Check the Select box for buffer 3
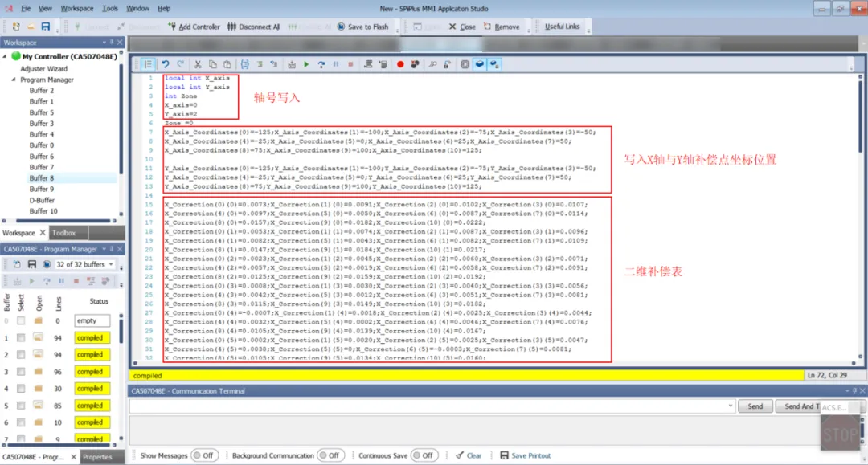This screenshot has width=868, height=465. tap(22, 372)
